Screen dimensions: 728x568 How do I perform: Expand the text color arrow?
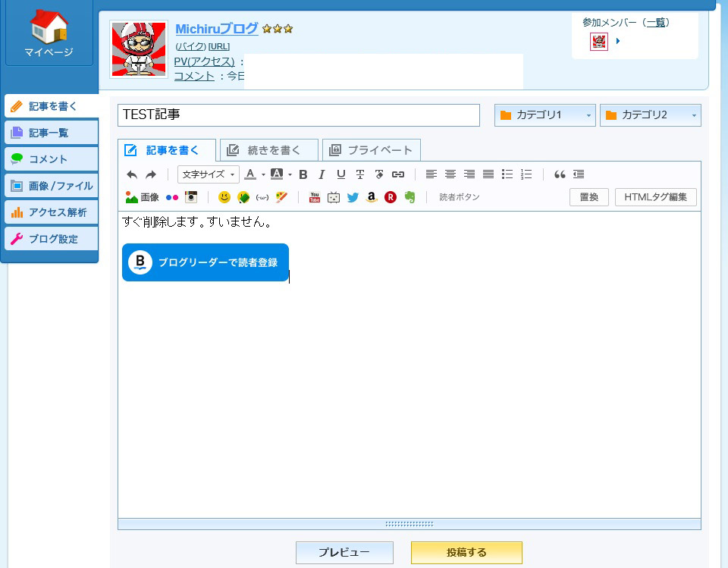[x=263, y=174]
